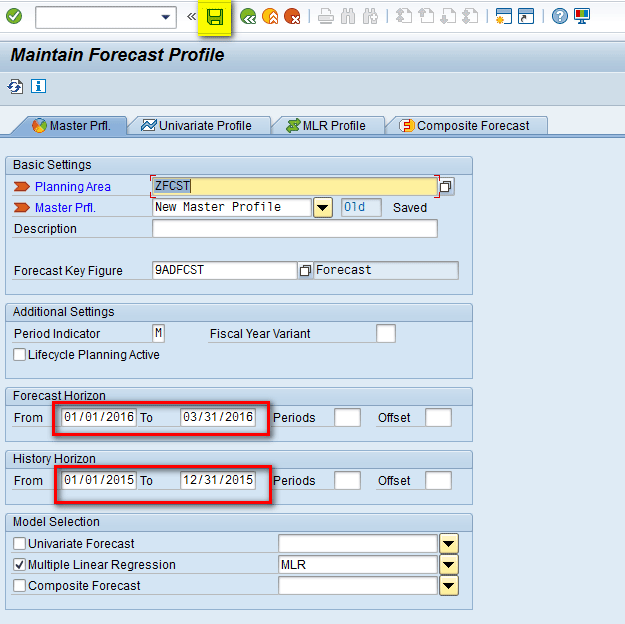Click the blue Master Prfl. label
Image resolution: width=625 pixels, height=624 pixels.
tap(65, 208)
